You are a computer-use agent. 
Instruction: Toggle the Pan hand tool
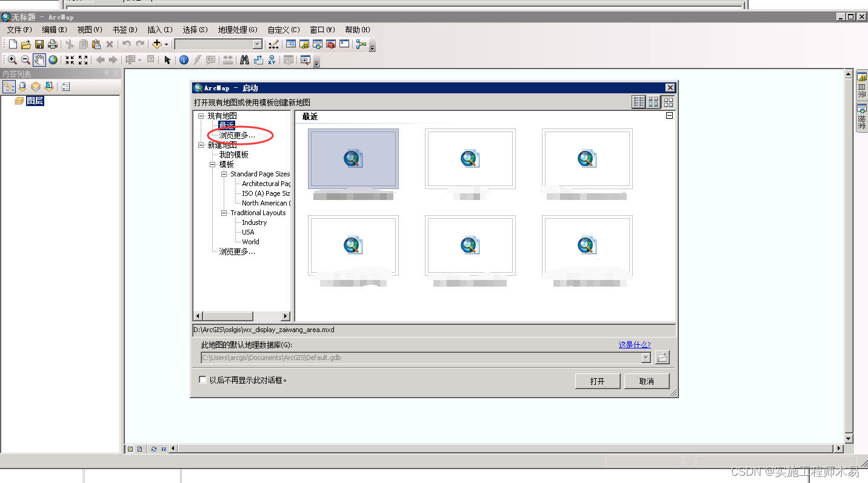[39, 60]
